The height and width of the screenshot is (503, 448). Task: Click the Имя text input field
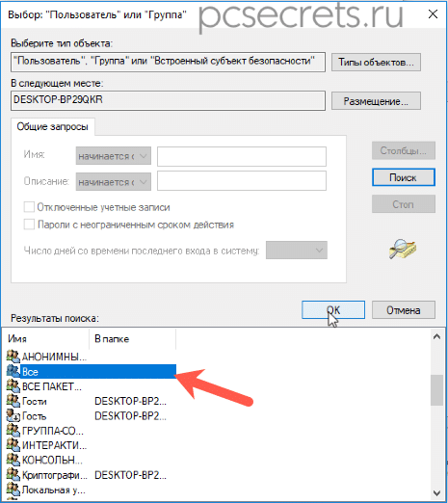pos(242,156)
